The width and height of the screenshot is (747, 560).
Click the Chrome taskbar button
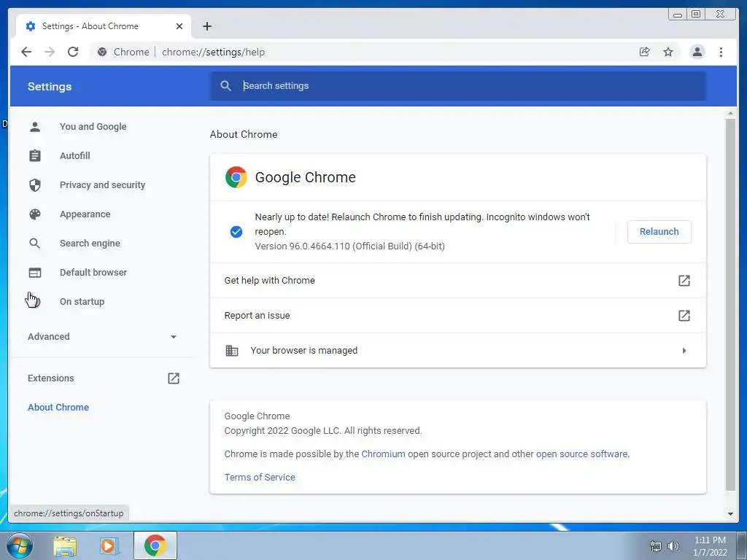coord(155,545)
